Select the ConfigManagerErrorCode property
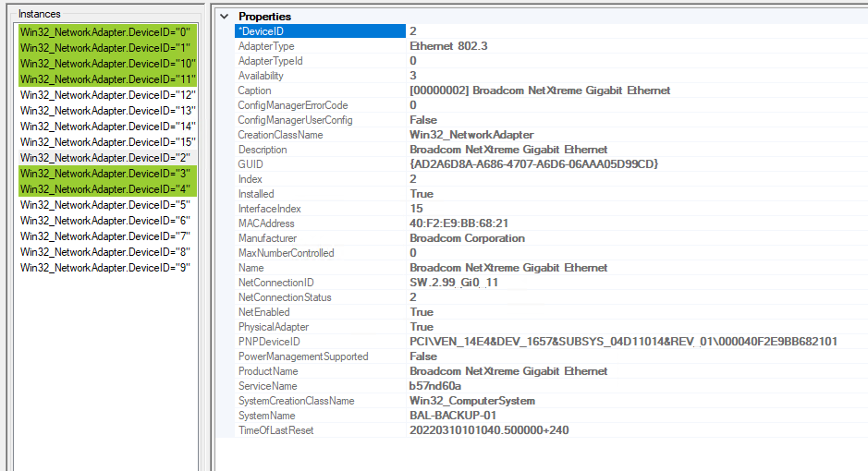The width and height of the screenshot is (868, 471). click(x=293, y=105)
